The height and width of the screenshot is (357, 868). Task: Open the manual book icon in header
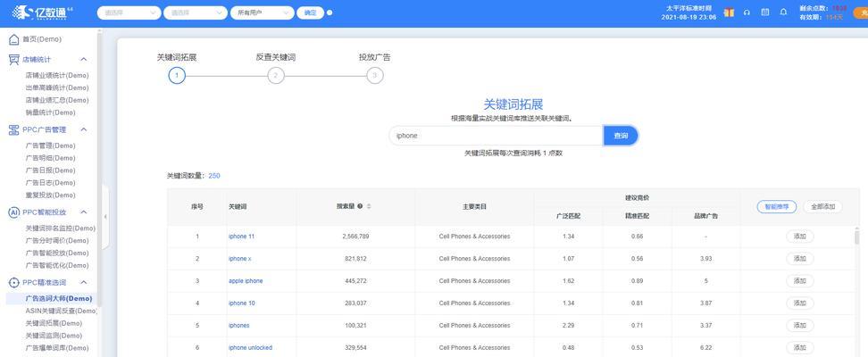(x=765, y=12)
